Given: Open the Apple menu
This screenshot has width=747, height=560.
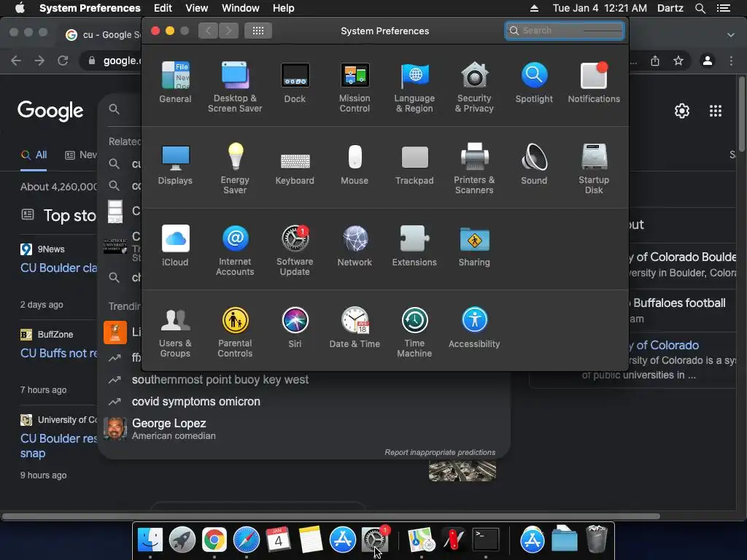Looking at the screenshot, I should click(x=20, y=8).
